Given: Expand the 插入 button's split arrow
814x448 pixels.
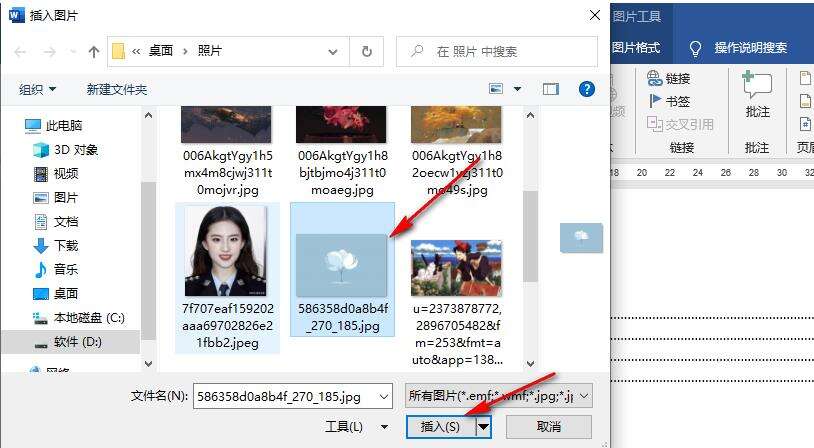Looking at the screenshot, I should 483,427.
